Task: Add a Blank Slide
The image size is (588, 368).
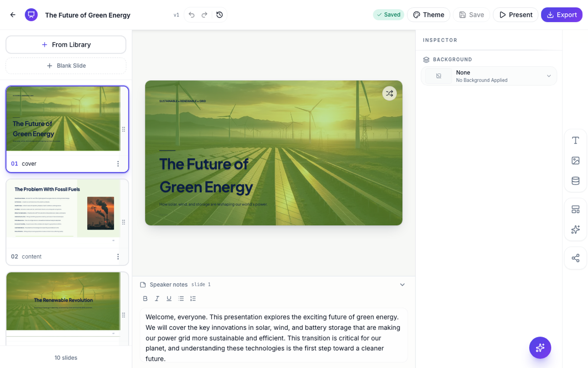Action: click(x=66, y=66)
